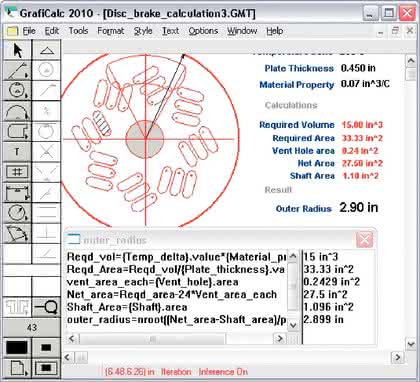Click the outer_radius panel title icon
Viewport: 420px width, 382px height.
pos(74,239)
